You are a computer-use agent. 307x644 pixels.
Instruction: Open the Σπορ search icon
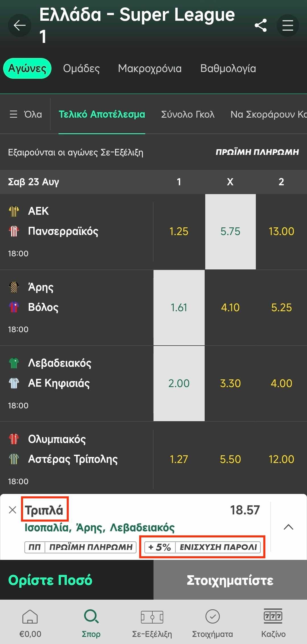[91, 616]
